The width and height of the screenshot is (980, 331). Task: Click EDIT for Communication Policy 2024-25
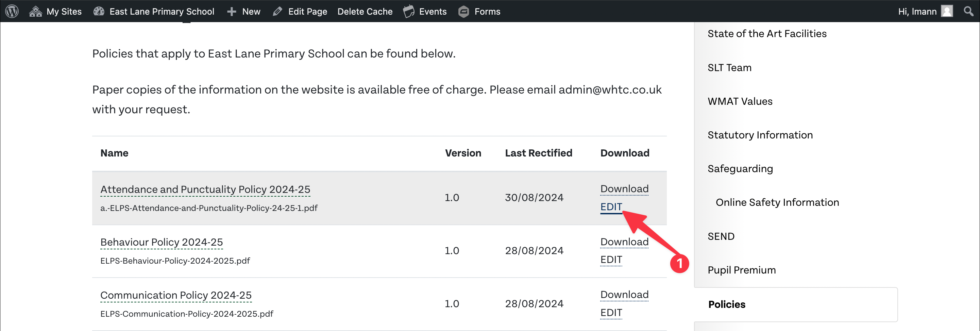click(x=611, y=312)
